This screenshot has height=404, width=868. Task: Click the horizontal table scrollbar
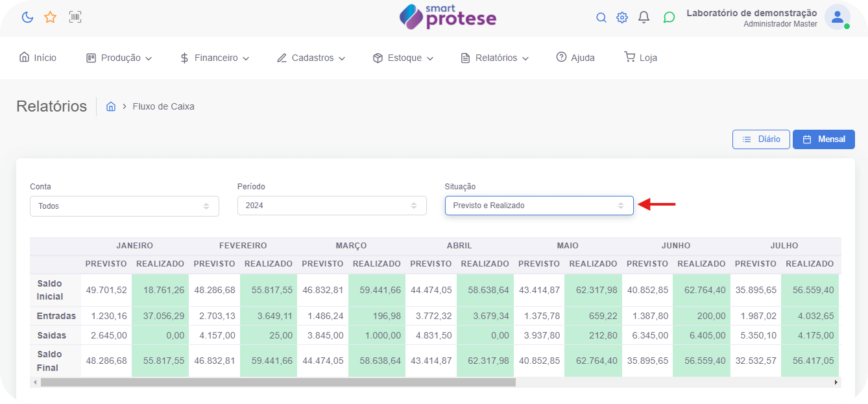pyautogui.click(x=278, y=383)
